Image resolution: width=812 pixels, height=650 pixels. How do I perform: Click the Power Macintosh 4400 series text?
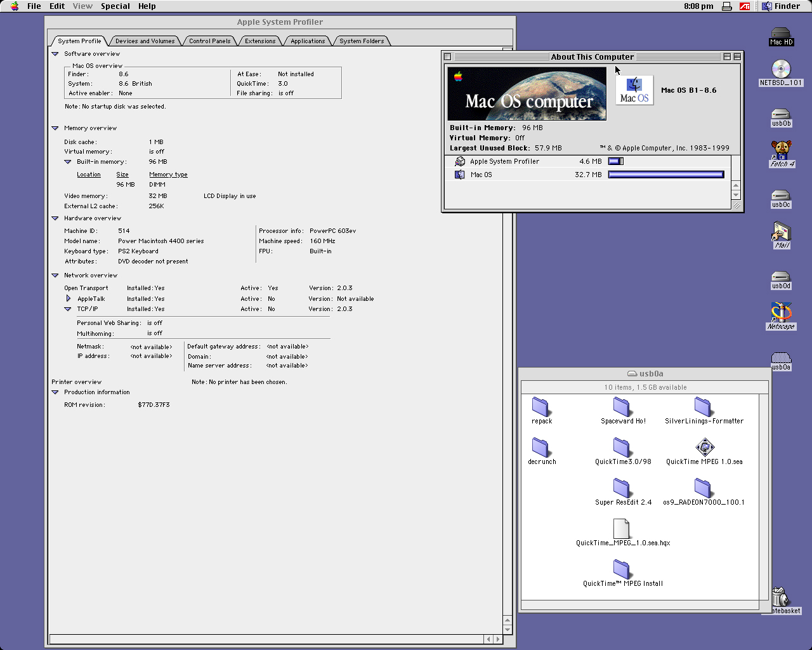pos(161,241)
